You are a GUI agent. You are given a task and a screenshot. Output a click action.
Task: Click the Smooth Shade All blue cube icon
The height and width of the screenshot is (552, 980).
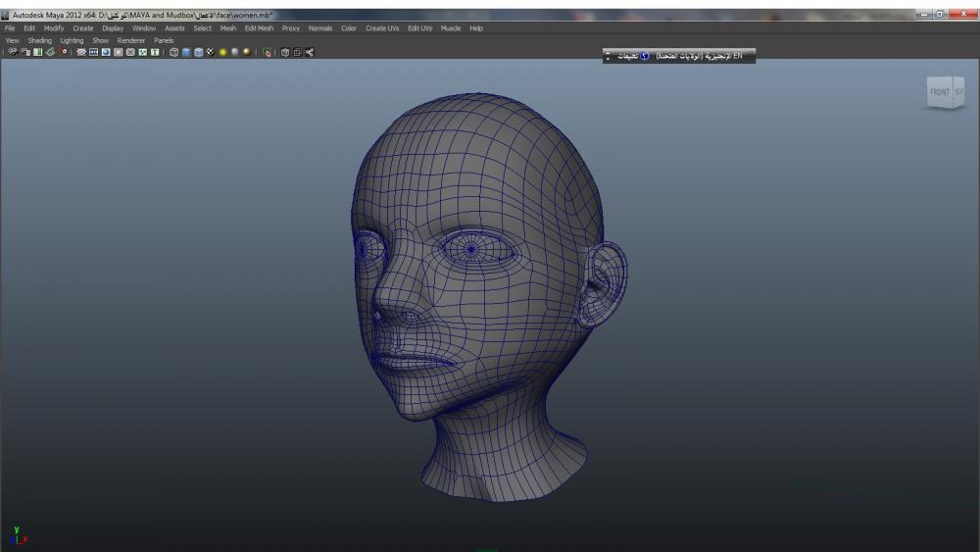click(186, 52)
